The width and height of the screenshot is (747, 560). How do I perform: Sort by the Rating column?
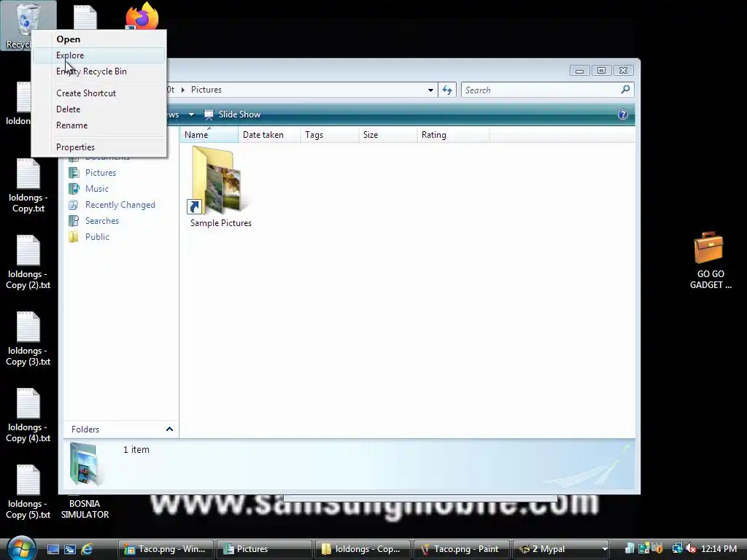[453, 135]
